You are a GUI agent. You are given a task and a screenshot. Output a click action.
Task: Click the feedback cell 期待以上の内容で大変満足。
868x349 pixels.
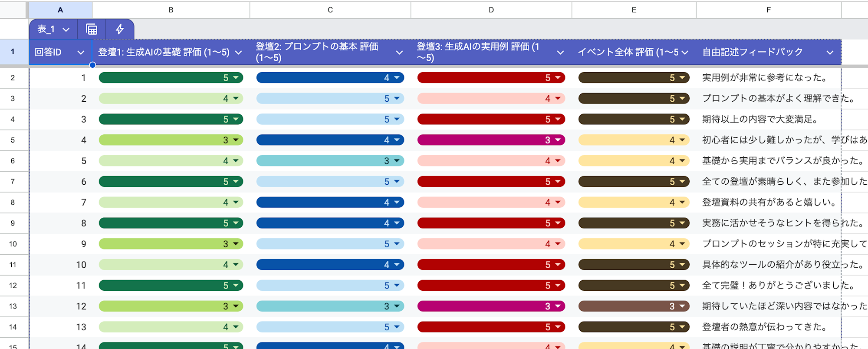768,120
